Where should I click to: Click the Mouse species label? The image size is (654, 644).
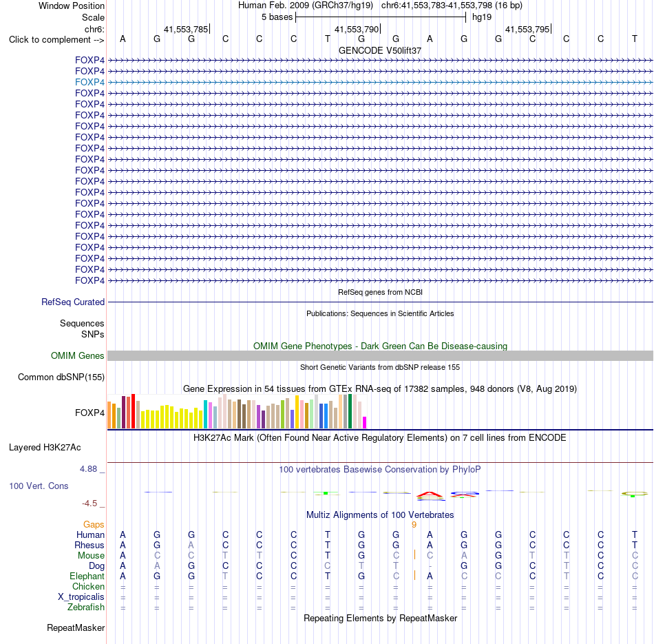pyautogui.click(x=91, y=556)
